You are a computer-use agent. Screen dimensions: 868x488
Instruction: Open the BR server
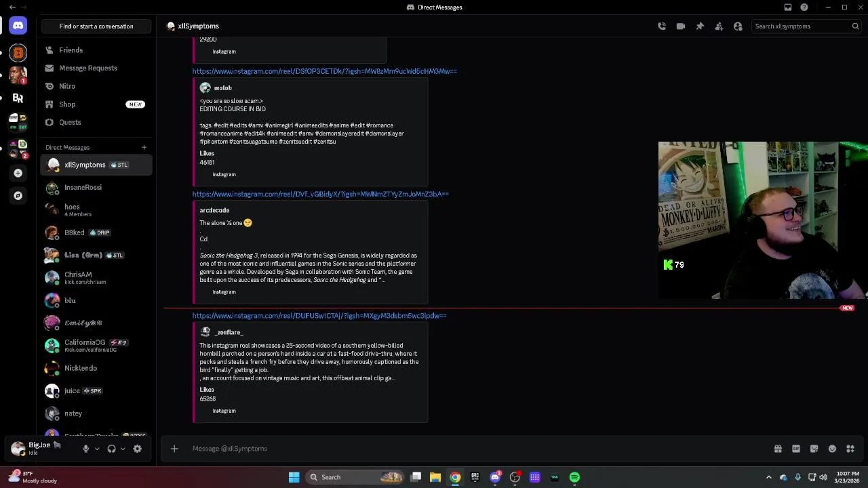pos(18,98)
